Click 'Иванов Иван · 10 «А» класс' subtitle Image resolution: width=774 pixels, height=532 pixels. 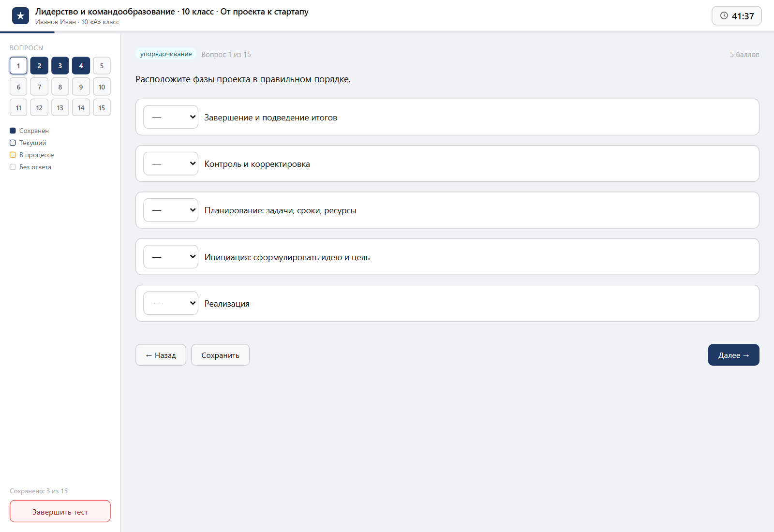(77, 22)
